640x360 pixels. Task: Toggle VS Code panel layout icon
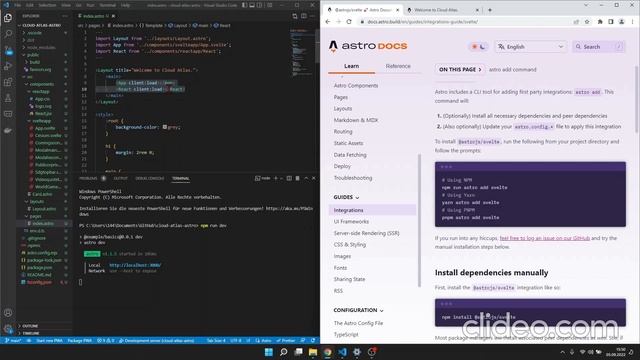click(x=252, y=5)
